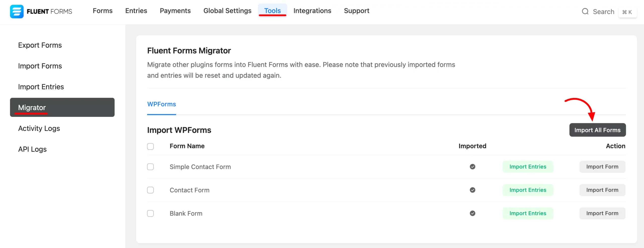Click Import Entries for Contact Form
This screenshot has height=248, width=644.
pos(528,190)
